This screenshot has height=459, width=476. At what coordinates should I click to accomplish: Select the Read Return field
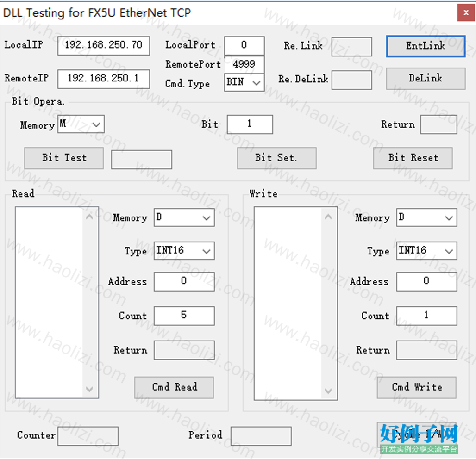click(x=184, y=350)
